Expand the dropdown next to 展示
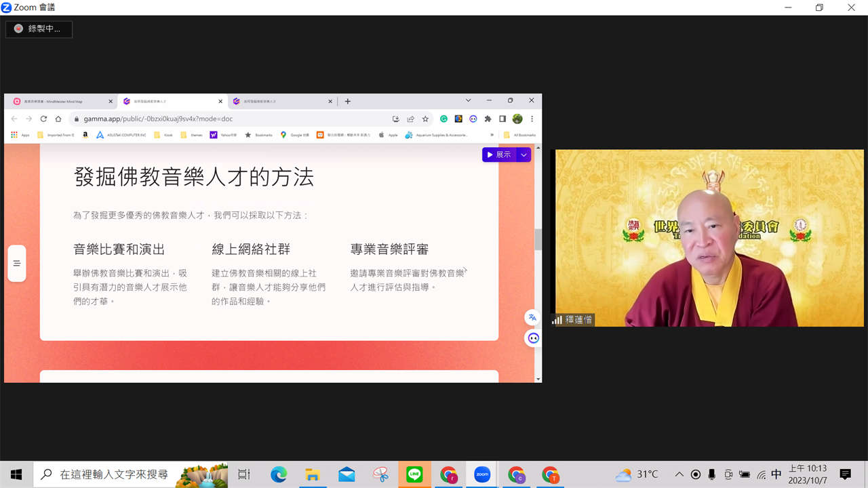Screen dimensions: 868x488 [524, 155]
